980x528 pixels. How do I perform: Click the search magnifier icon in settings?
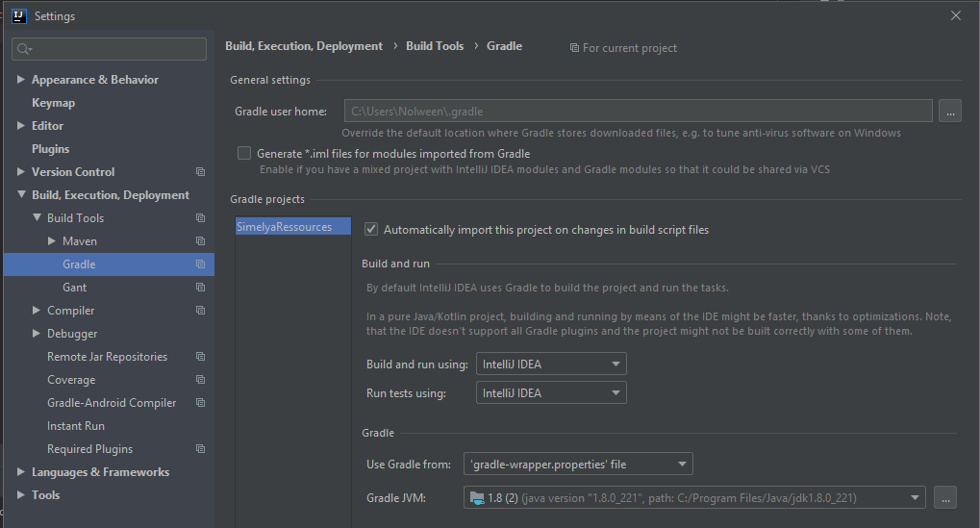click(x=24, y=49)
